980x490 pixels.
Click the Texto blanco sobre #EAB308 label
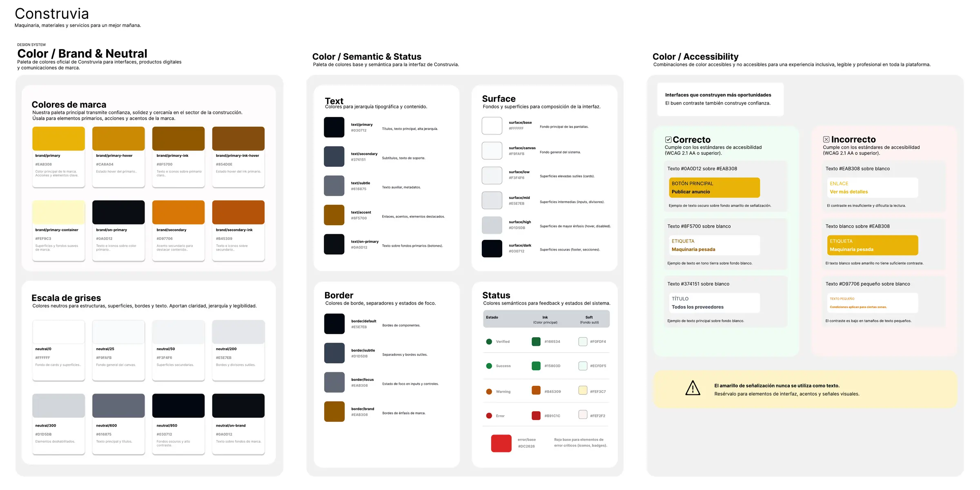tap(857, 226)
